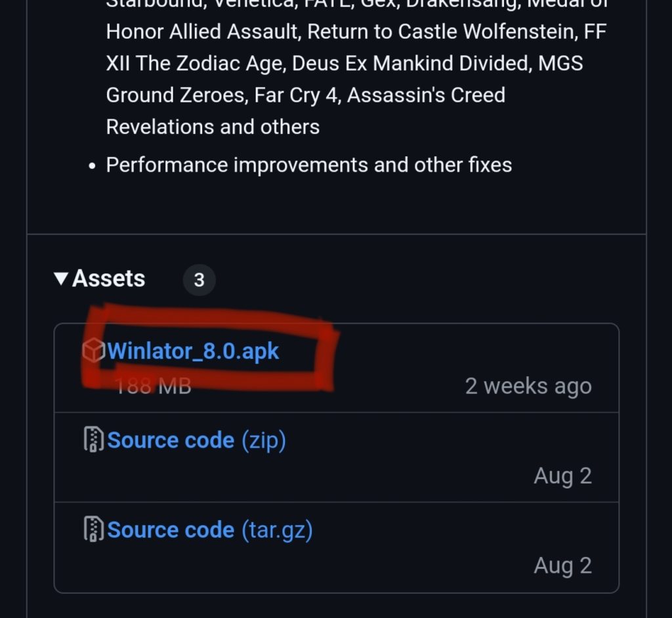The width and height of the screenshot is (672, 618).
Task: Click the archive icon beside Source code (tar.gz)
Action: (94, 530)
